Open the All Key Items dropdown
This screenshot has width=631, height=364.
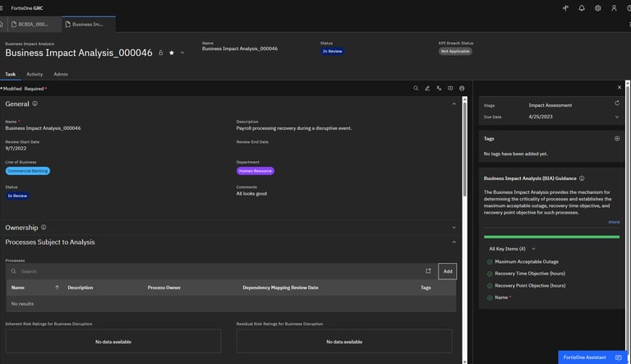point(512,249)
